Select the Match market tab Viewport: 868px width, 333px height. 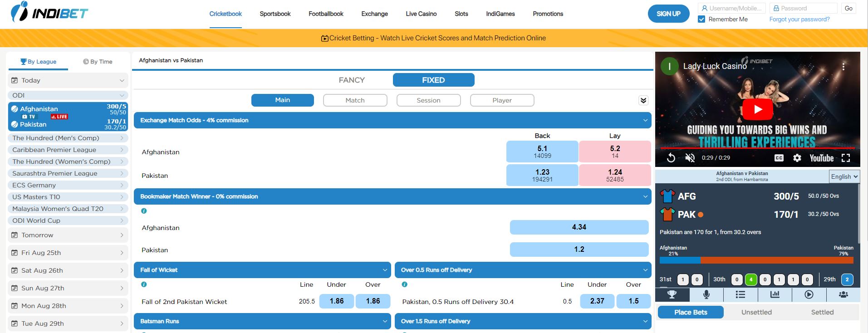(355, 100)
